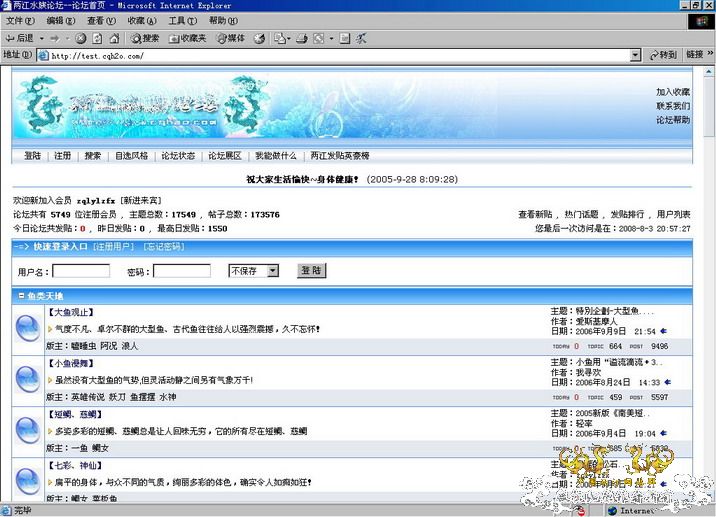Click the Refresh page toolbar icon
The height and width of the screenshot is (517, 716).
point(97,38)
